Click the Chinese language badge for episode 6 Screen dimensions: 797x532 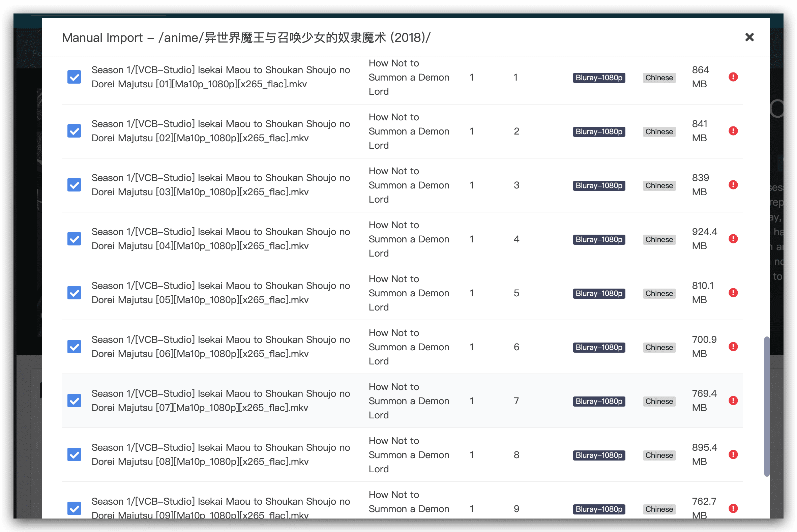coord(659,348)
